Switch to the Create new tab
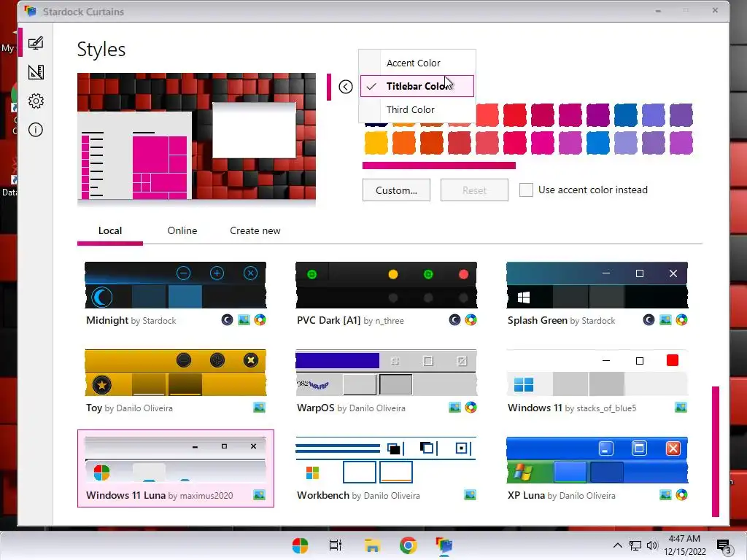The width and height of the screenshot is (747, 560). click(x=255, y=230)
